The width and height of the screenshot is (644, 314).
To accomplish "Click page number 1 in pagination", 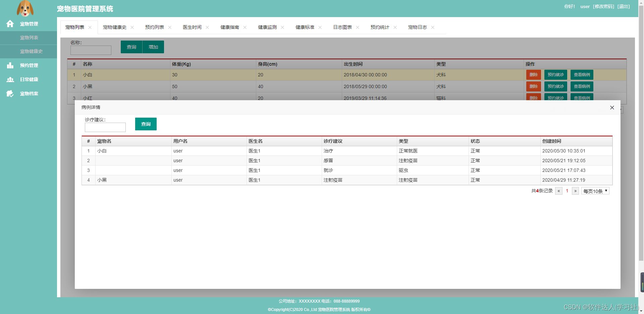I will point(567,191).
